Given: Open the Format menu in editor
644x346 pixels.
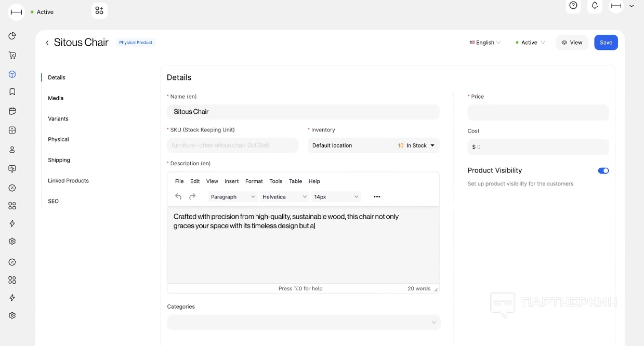Looking at the screenshot, I should (x=254, y=181).
